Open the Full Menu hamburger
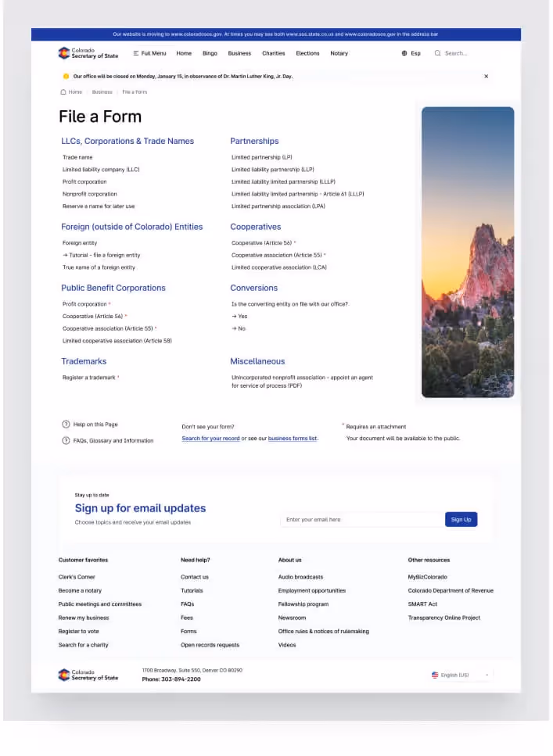This screenshot has width=553, height=756. [x=149, y=53]
